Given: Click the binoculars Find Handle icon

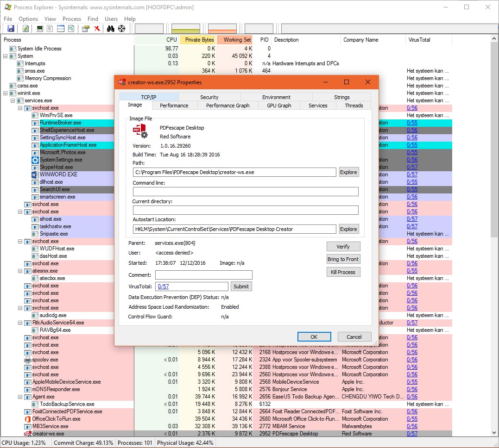Looking at the screenshot, I should pyautogui.click(x=110, y=29).
